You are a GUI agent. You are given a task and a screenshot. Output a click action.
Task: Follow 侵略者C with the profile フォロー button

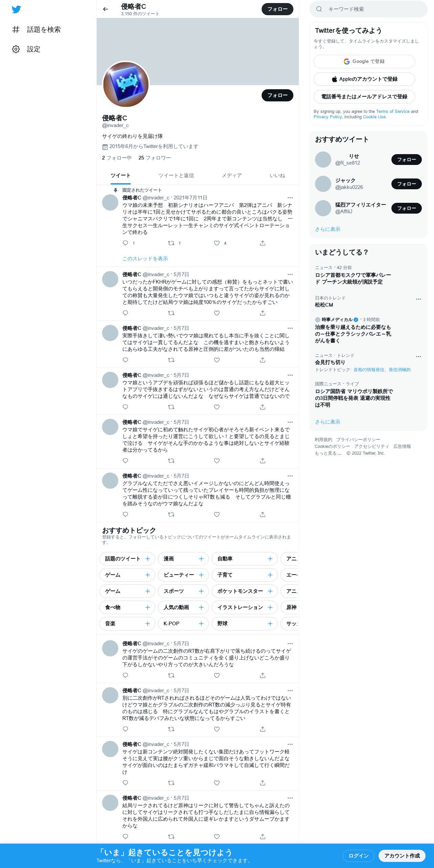click(x=277, y=95)
